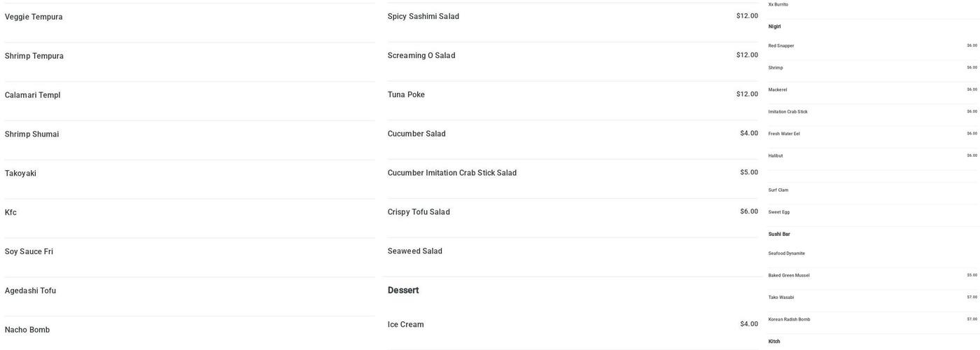Select the Sushi Bar section heading
980x350 pixels.
point(779,234)
